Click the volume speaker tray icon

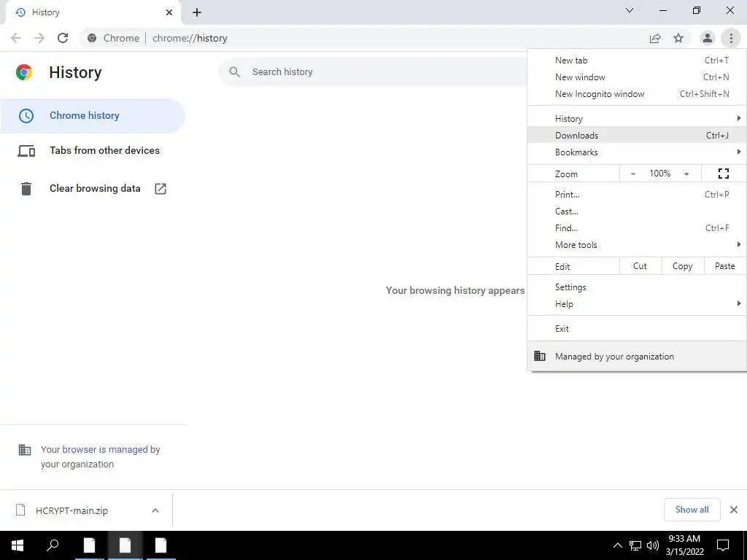click(x=653, y=545)
